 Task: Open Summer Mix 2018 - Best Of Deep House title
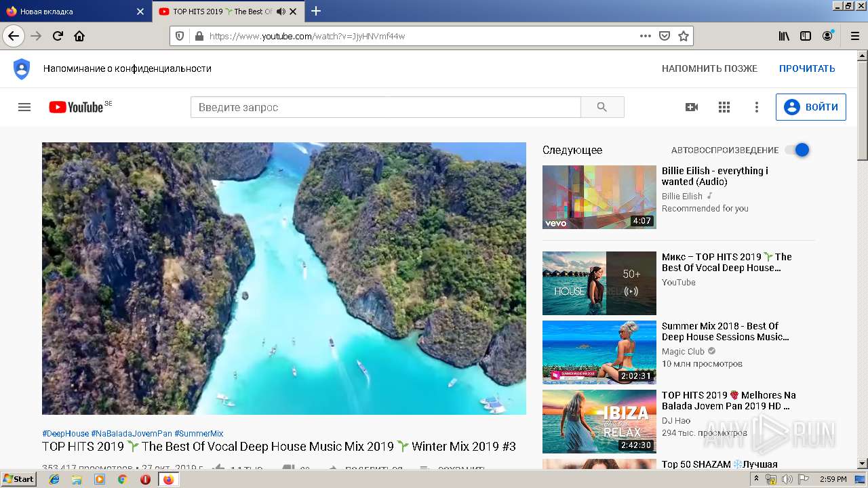coord(725,331)
